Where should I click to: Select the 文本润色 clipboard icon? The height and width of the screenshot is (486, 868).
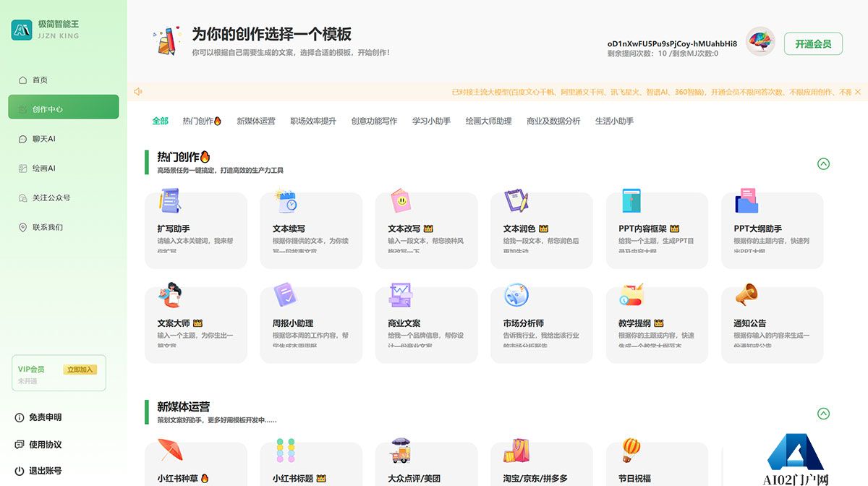coord(516,201)
